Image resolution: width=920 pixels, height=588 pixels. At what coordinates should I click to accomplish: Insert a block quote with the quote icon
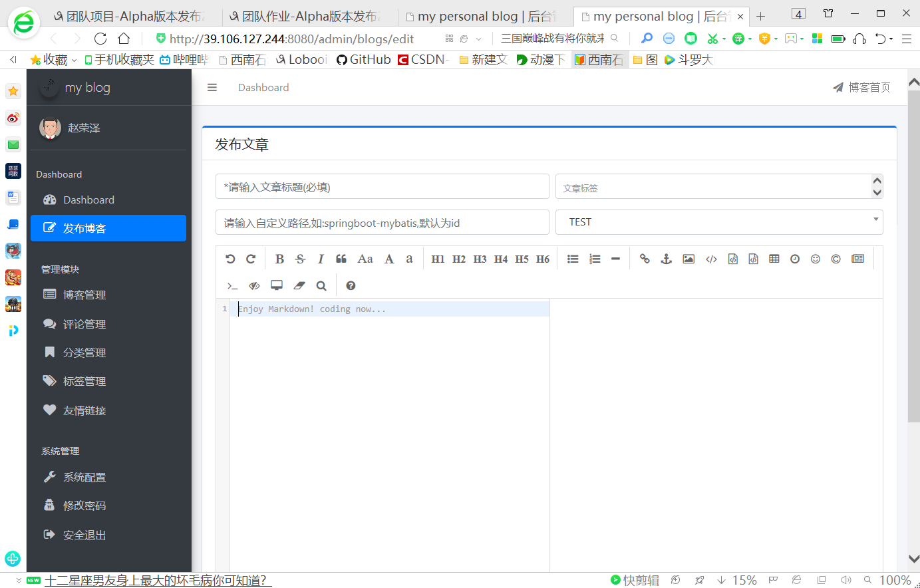pos(341,259)
